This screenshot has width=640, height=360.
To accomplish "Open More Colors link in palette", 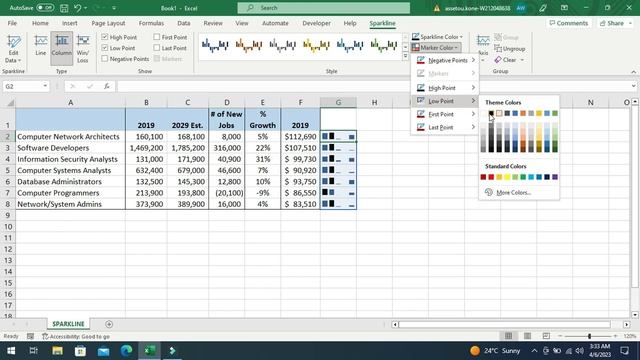I will pos(513,192).
